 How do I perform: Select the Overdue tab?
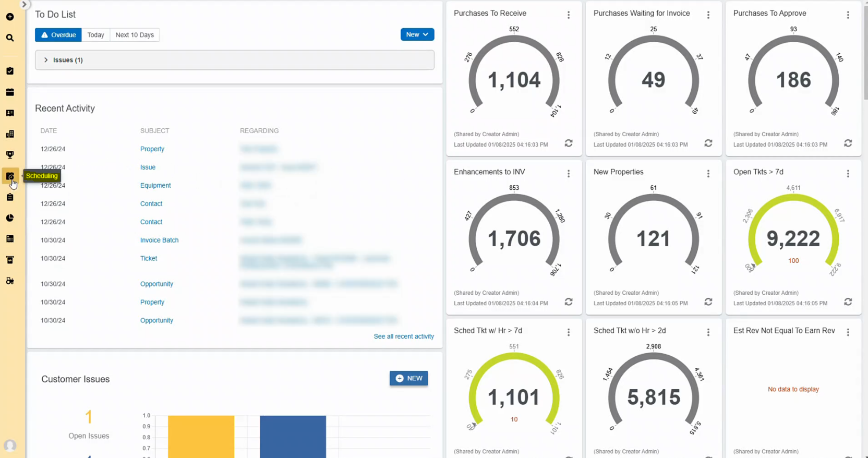[58, 35]
